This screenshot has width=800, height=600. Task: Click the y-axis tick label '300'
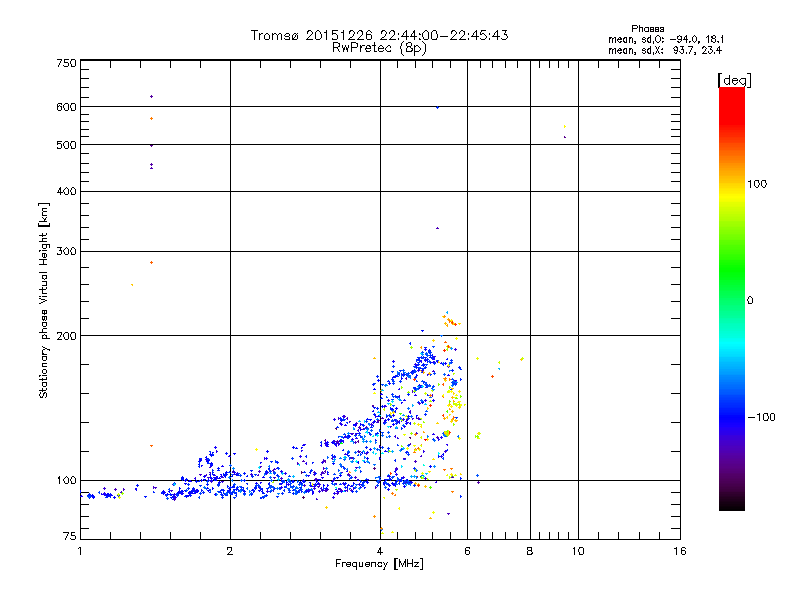tap(66, 252)
